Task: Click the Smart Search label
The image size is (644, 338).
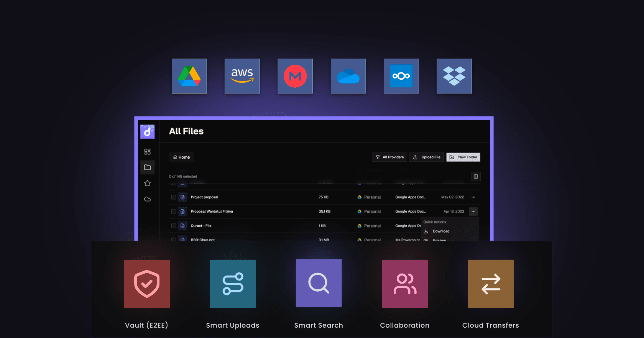Action: 319,325
